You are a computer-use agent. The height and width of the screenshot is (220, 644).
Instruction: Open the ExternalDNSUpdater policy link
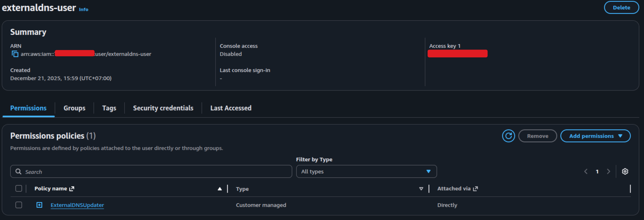click(77, 205)
